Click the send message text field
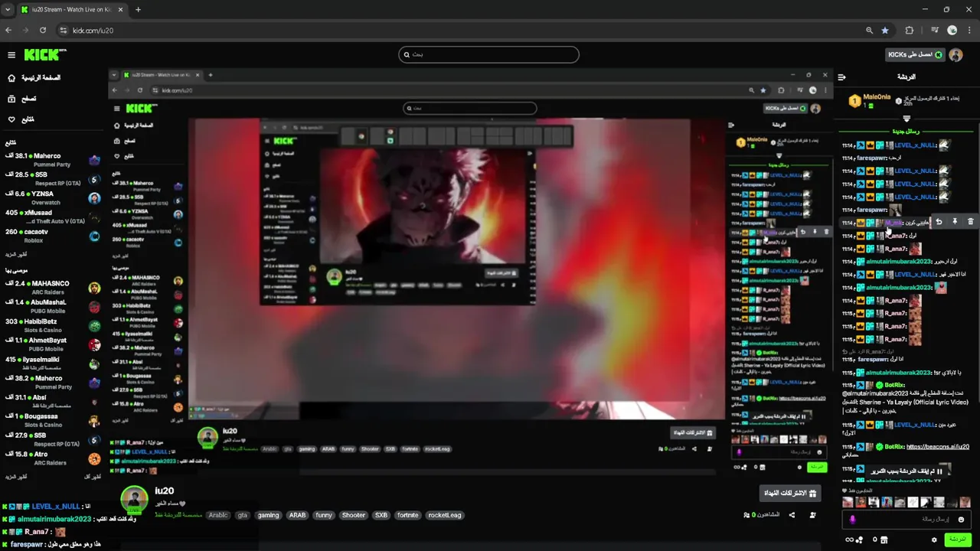Viewport: 980px width, 551px height. 908,519
